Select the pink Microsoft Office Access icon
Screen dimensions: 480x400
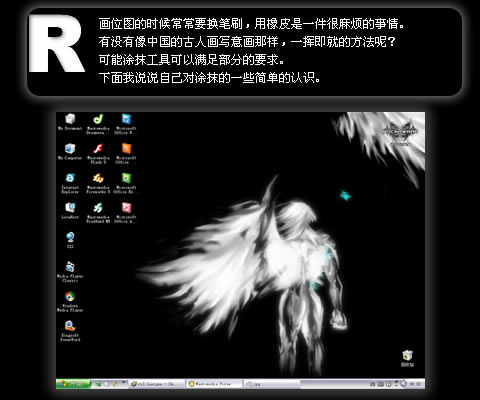[126, 213]
